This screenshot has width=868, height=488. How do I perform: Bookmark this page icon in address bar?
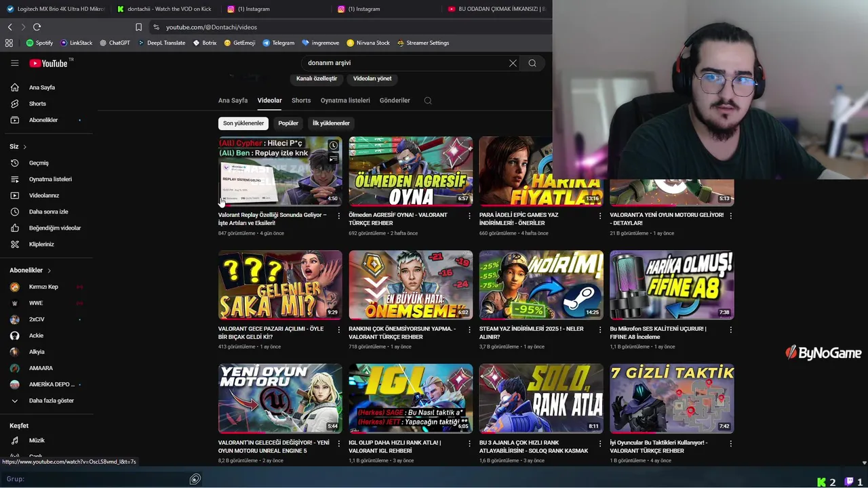(138, 27)
